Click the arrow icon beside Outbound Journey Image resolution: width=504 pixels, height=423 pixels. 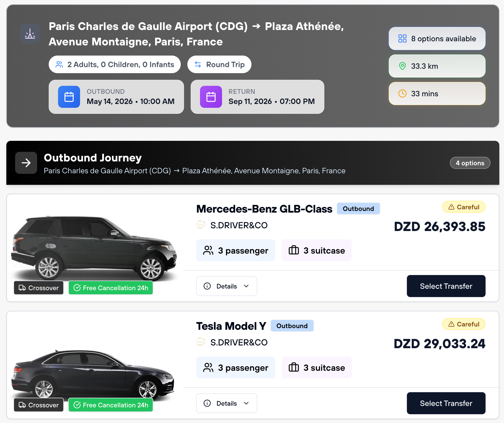pos(26,163)
